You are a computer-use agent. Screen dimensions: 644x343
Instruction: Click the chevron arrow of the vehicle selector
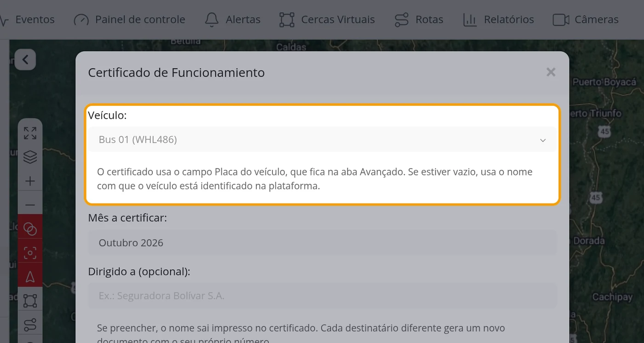[543, 140]
